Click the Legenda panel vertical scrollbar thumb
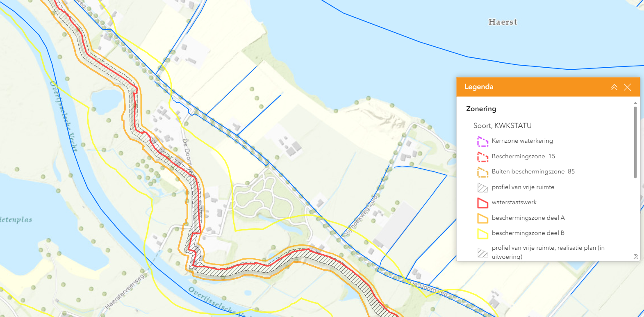Viewport: 644px width, 317px height. [635, 142]
